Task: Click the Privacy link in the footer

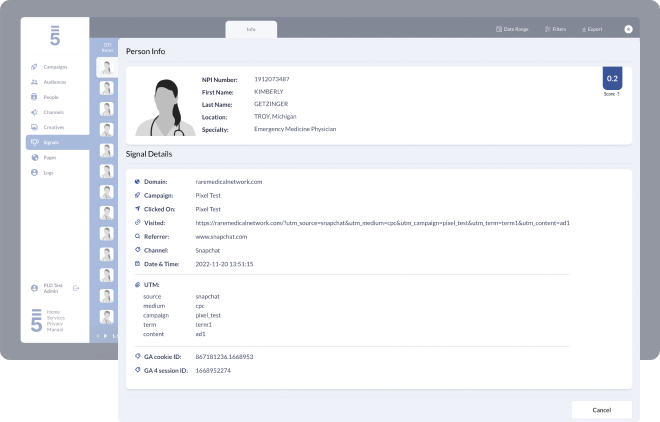Action: coord(54,323)
